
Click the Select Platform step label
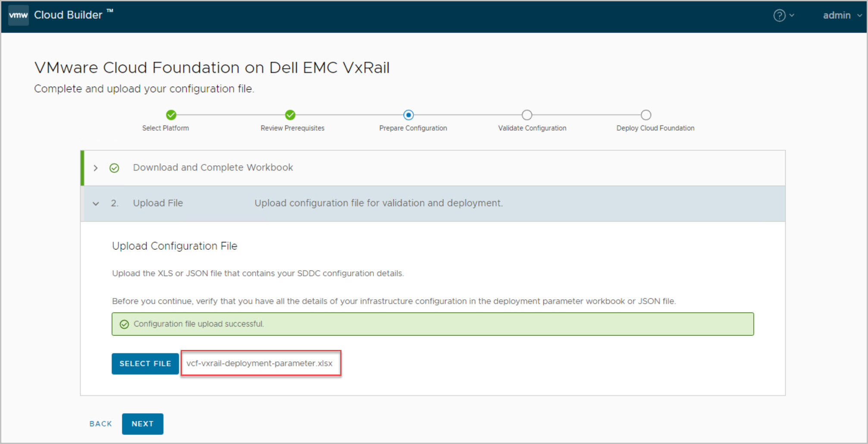(166, 128)
